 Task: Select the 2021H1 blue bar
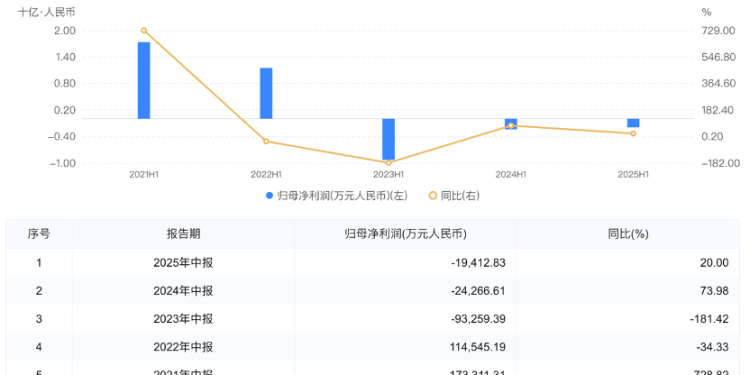tap(144, 80)
